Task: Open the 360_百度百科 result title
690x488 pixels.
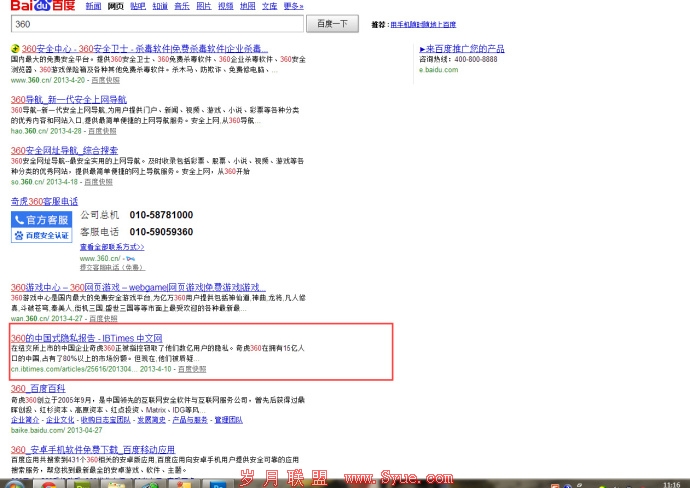Action: coord(38,389)
